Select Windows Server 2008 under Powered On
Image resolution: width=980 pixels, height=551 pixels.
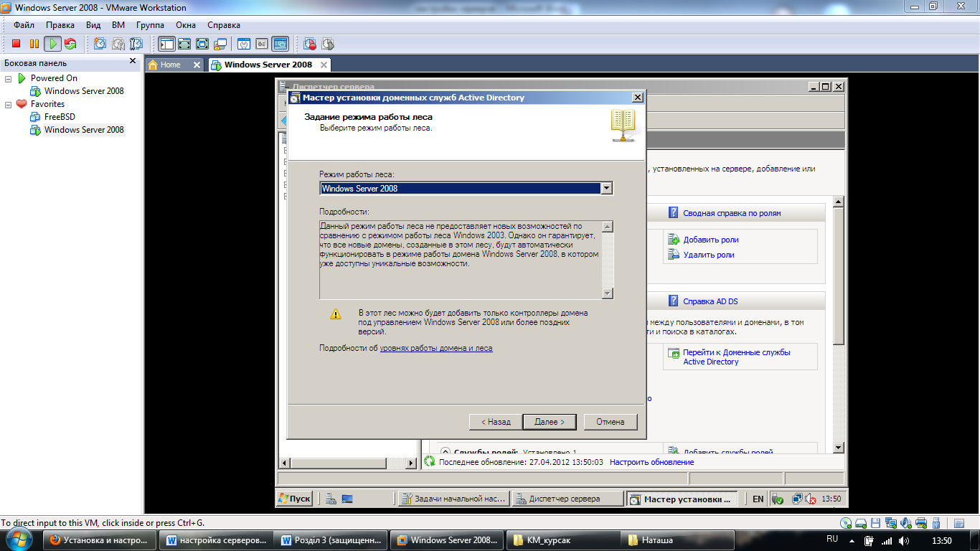84,91
